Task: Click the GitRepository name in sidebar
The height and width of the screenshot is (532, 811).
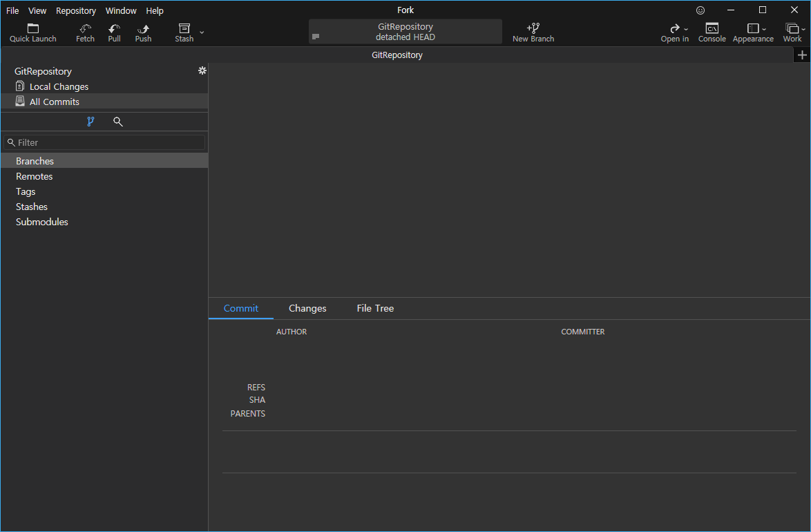Action: coord(43,71)
